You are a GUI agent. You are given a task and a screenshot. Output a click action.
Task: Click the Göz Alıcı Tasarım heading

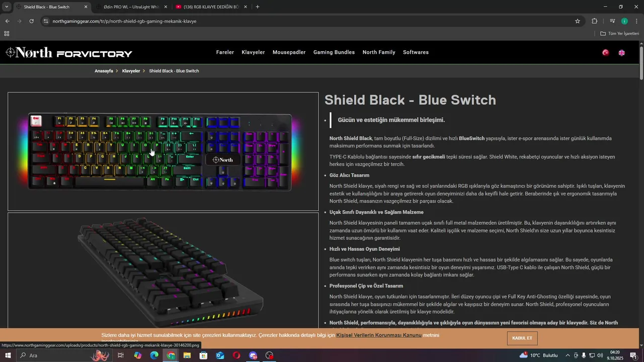(x=349, y=175)
